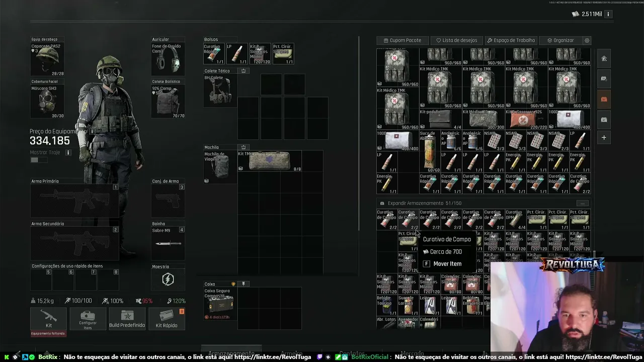Open Lista de desejos wishlist
The height and width of the screenshot is (362, 644).
click(x=456, y=40)
